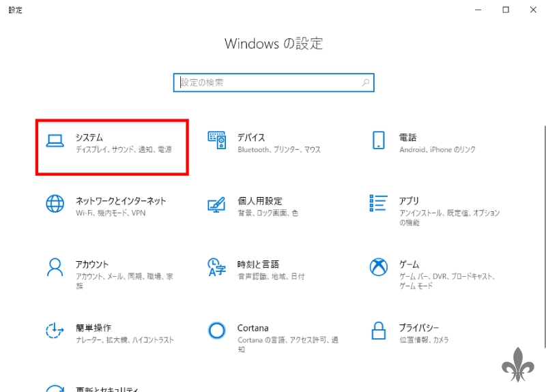Open ネットワークとインターネット settings
This screenshot has width=546, height=392.
click(x=121, y=200)
